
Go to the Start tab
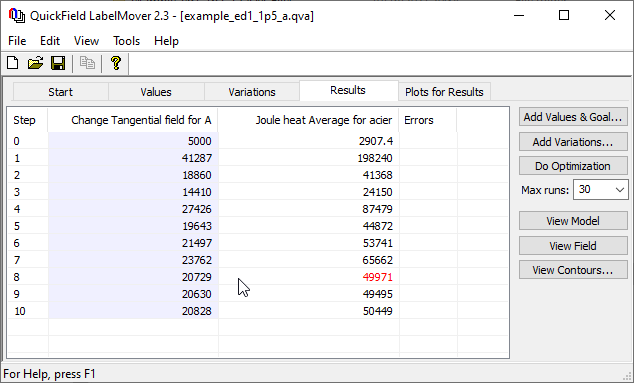(60, 92)
